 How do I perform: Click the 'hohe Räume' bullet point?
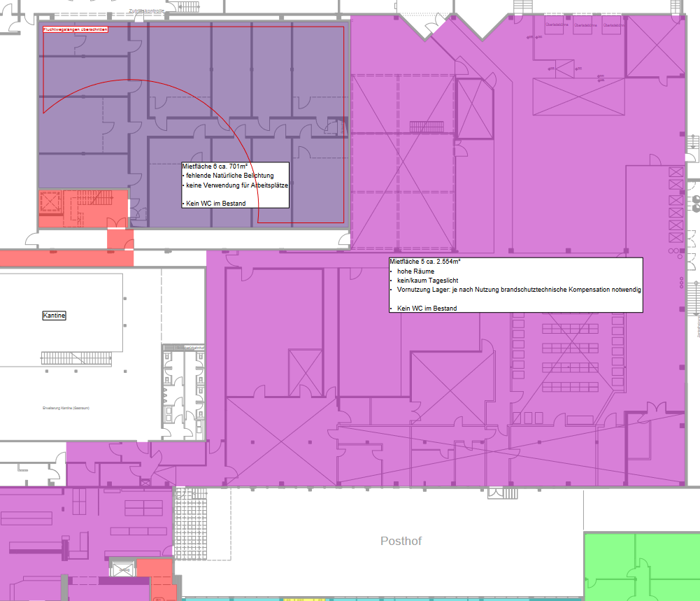click(x=415, y=271)
